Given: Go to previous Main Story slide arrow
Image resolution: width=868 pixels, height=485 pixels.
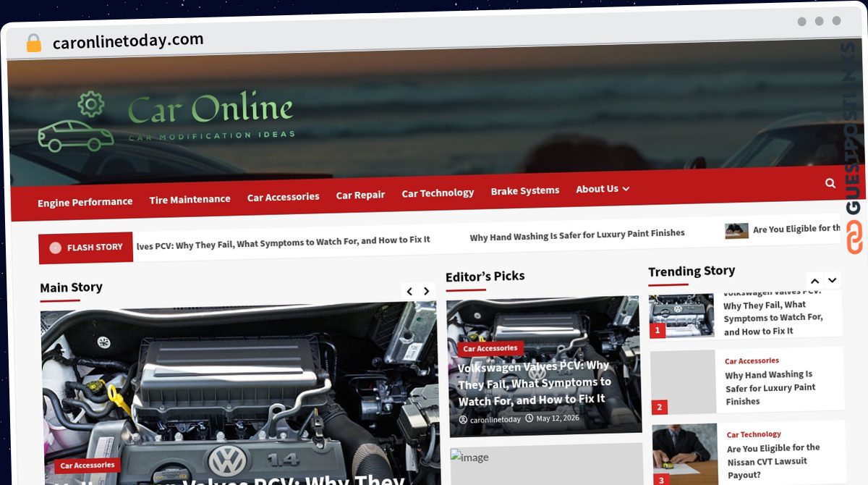Looking at the screenshot, I should 409,291.
